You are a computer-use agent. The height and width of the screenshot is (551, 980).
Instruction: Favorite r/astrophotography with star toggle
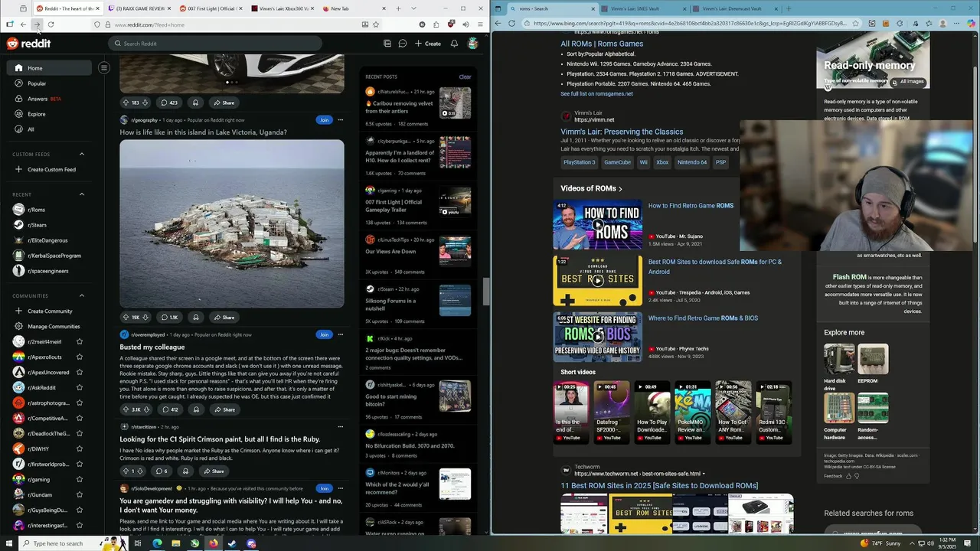(x=79, y=403)
